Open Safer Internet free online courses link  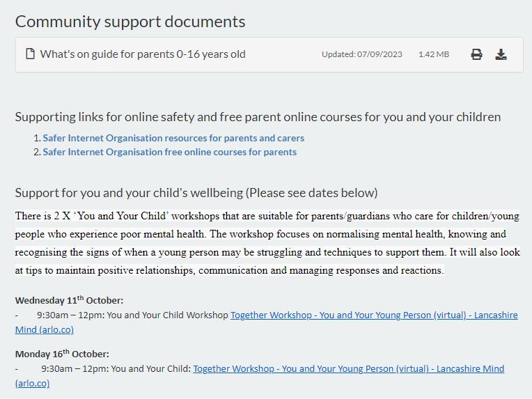click(169, 152)
